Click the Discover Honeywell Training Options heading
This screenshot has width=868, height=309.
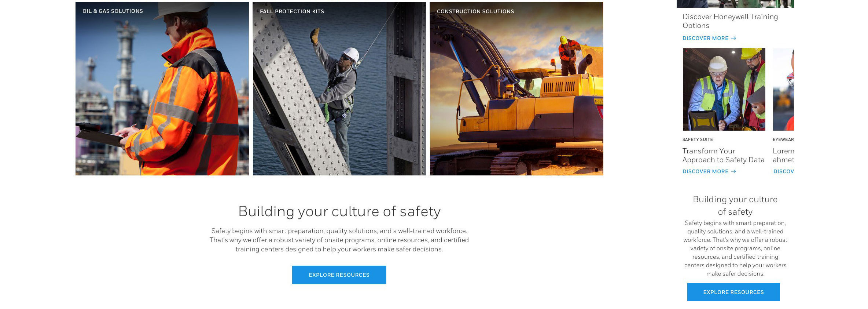(730, 21)
